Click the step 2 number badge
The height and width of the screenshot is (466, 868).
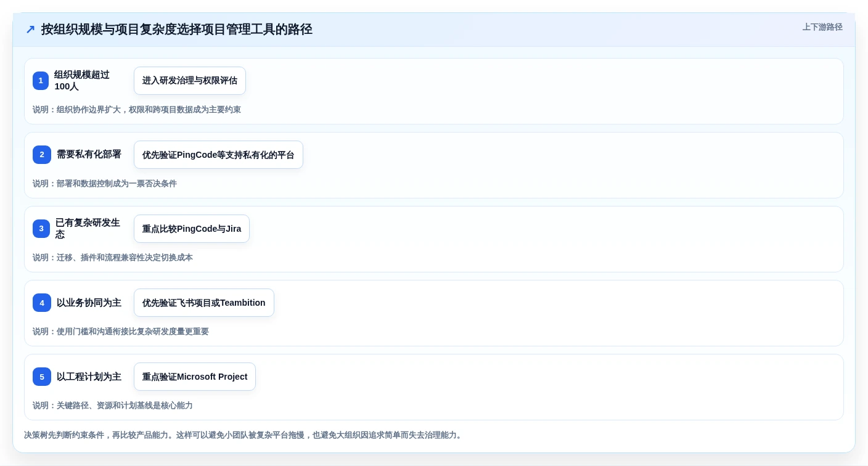[x=42, y=155]
